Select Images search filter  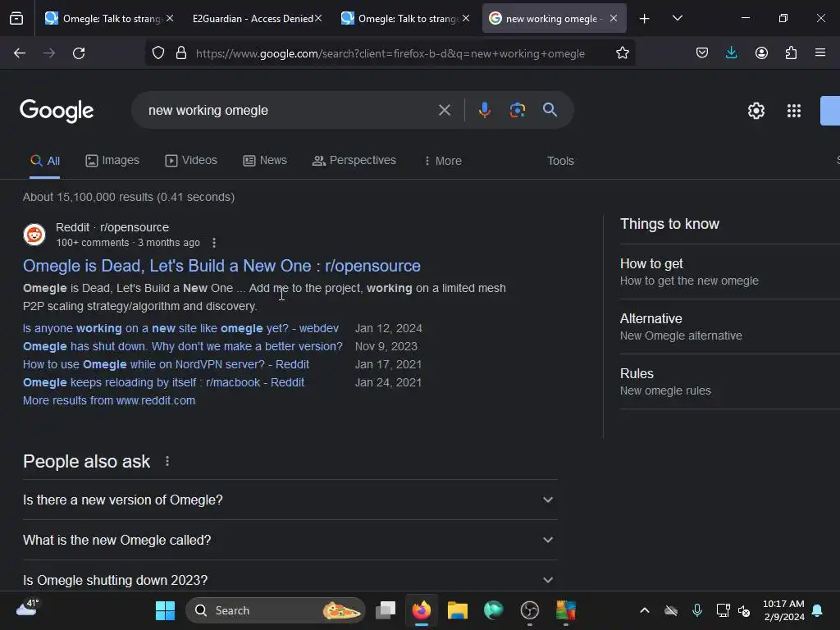pos(112,160)
